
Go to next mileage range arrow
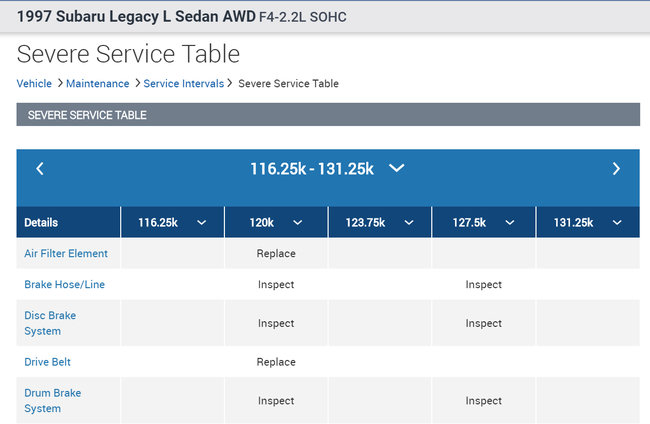pos(616,169)
